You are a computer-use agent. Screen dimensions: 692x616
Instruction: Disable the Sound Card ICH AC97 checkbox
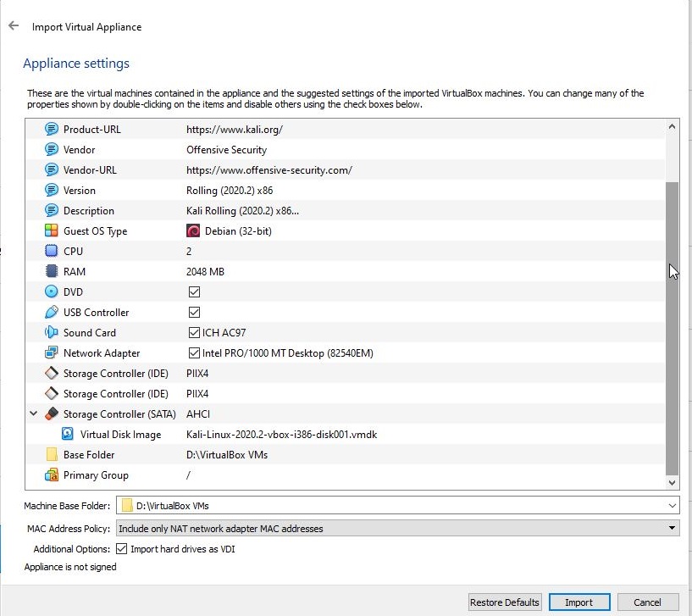click(194, 332)
